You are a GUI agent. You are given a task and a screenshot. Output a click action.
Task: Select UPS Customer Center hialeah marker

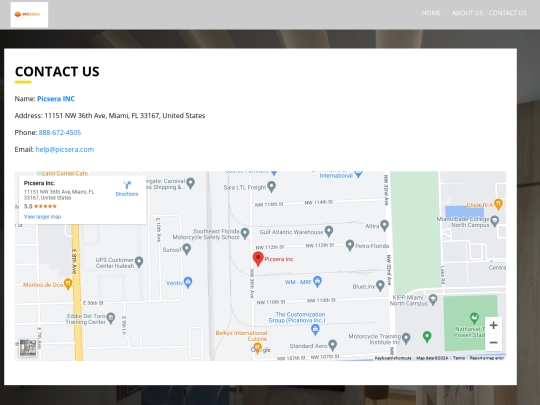click(139, 262)
